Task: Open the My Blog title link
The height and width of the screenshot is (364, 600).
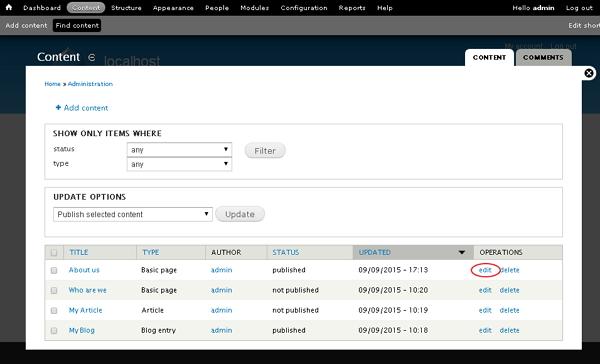Action: pos(82,330)
